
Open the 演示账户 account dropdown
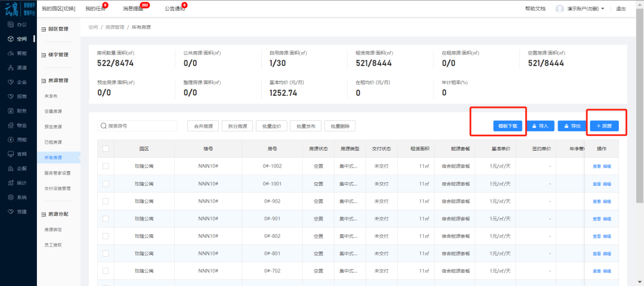pyautogui.click(x=586, y=8)
